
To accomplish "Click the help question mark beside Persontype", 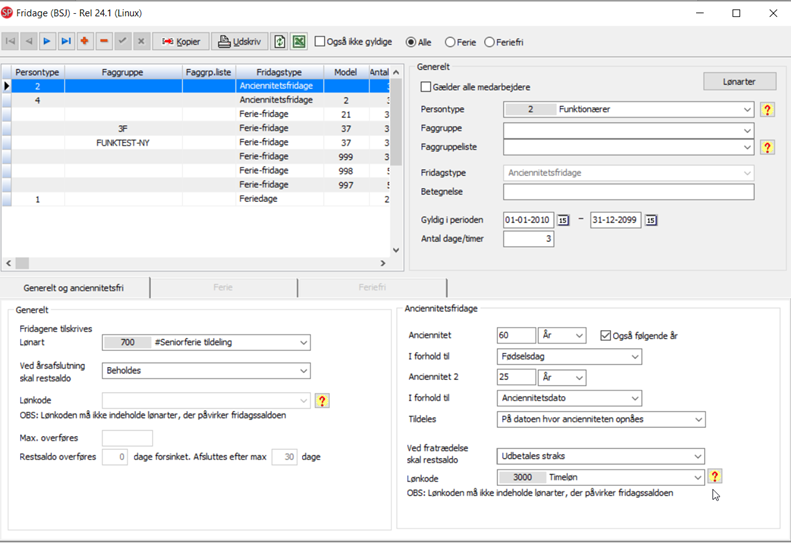I will pyautogui.click(x=767, y=110).
